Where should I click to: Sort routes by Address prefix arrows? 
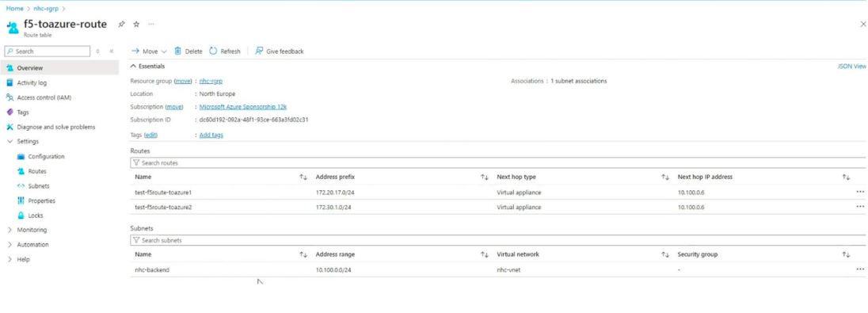pos(485,177)
